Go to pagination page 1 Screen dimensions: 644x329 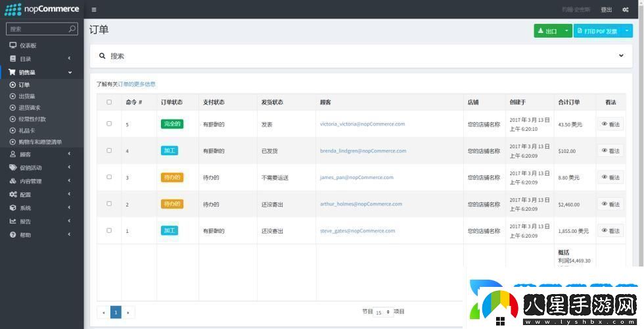click(x=116, y=313)
